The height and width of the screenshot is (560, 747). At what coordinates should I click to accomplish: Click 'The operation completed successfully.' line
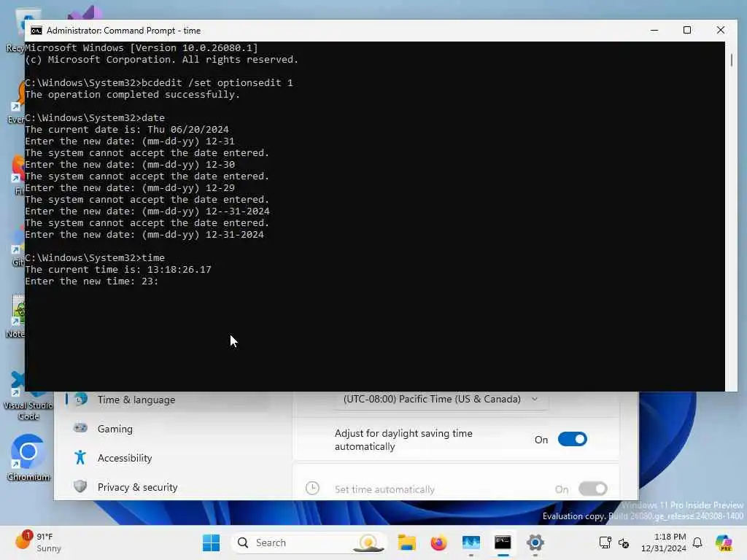pyautogui.click(x=133, y=95)
